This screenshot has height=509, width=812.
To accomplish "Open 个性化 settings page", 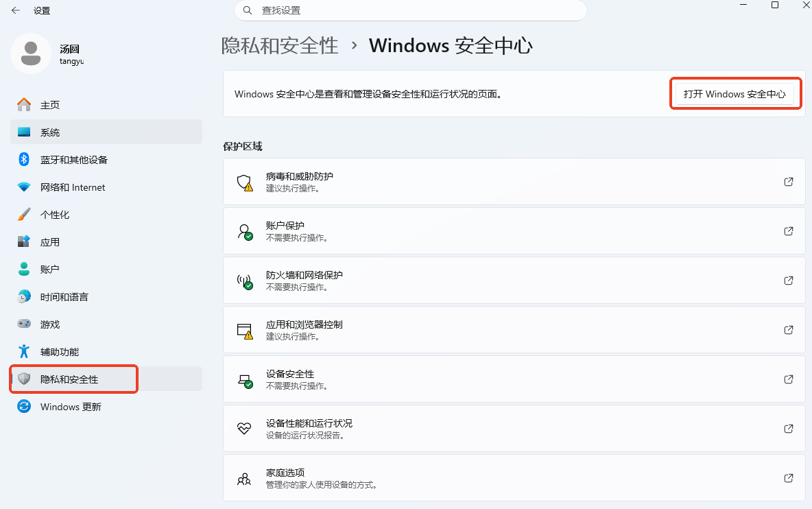I will click(x=106, y=215).
